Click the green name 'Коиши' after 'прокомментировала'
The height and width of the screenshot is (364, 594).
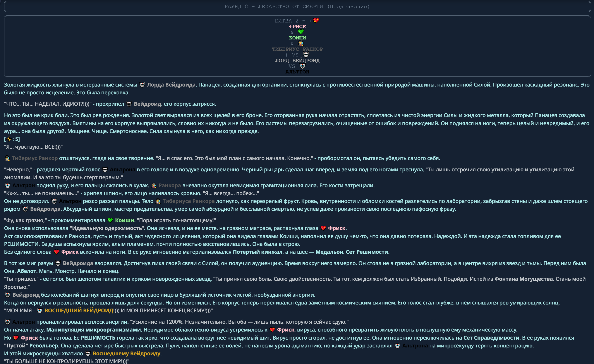pyautogui.click(x=124, y=220)
